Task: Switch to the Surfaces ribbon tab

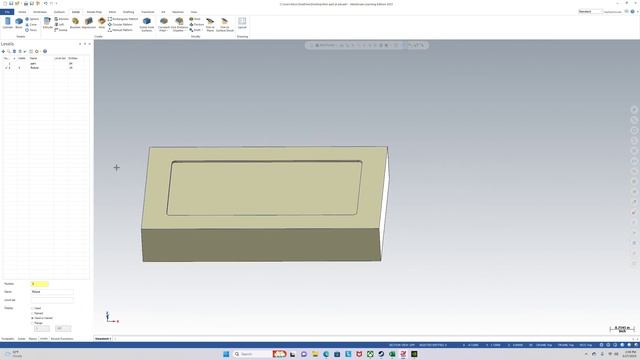Action: pos(59,12)
